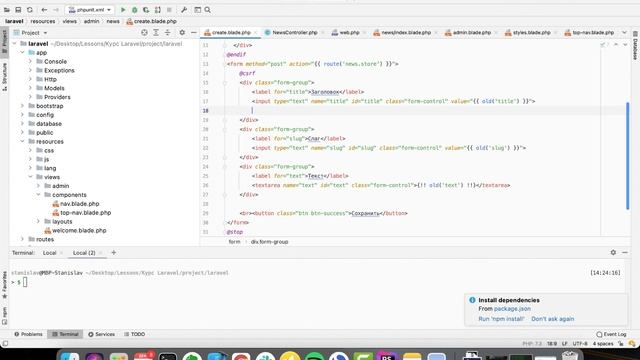Open the Services tool window

coord(102,334)
